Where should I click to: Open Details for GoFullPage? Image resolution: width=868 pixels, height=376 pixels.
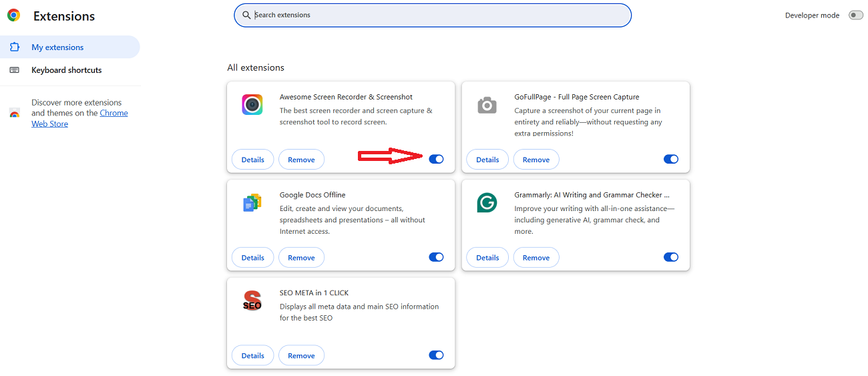487,160
